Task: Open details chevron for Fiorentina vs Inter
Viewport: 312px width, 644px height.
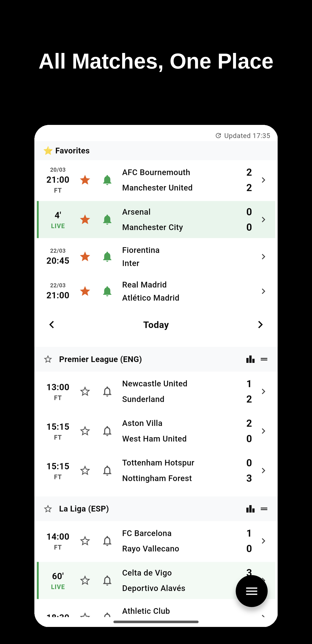Action: click(x=263, y=256)
